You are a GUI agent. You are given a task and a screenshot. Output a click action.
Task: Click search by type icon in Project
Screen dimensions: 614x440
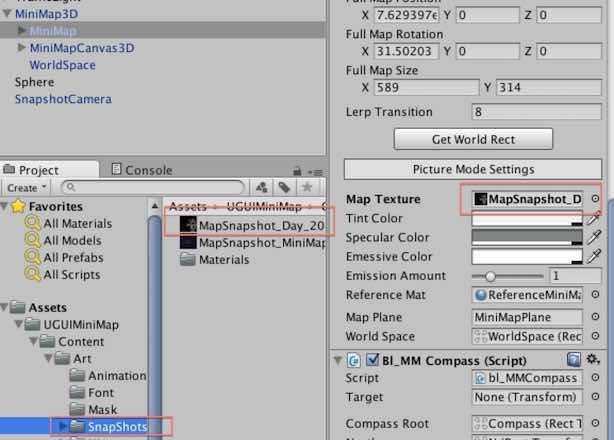coord(262,188)
